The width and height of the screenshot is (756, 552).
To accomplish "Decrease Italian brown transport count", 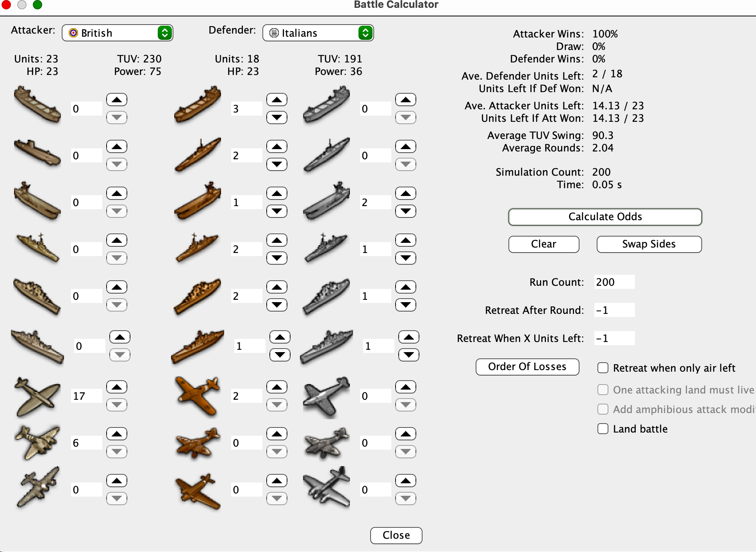I will coord(277,117).
